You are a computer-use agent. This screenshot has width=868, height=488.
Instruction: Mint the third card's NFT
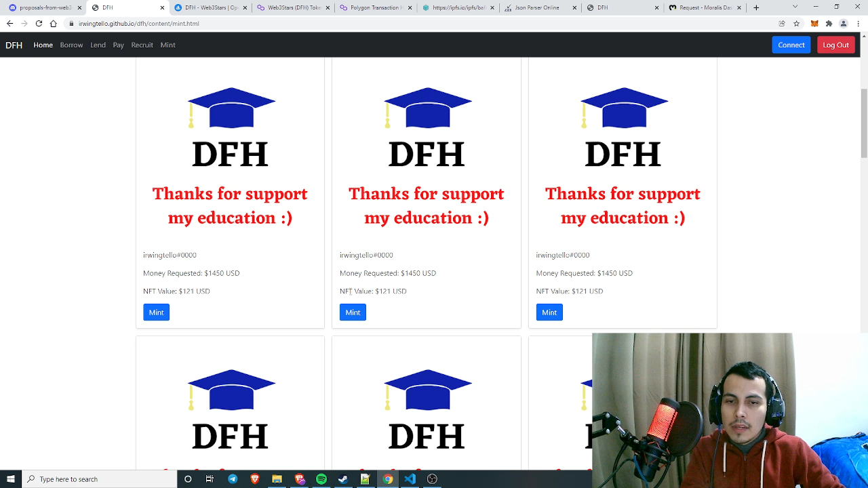click(x=549, y=312)
